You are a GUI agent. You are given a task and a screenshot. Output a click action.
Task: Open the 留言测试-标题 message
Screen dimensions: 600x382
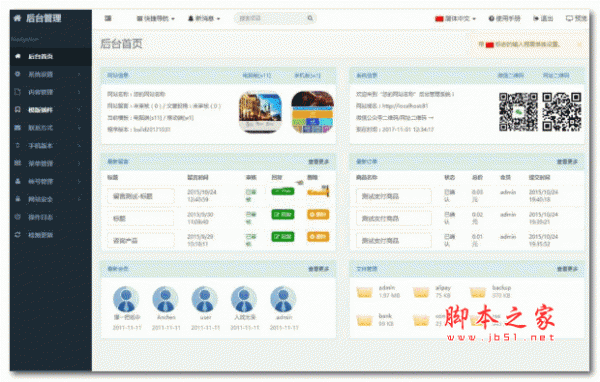click(x=141, y=196)
